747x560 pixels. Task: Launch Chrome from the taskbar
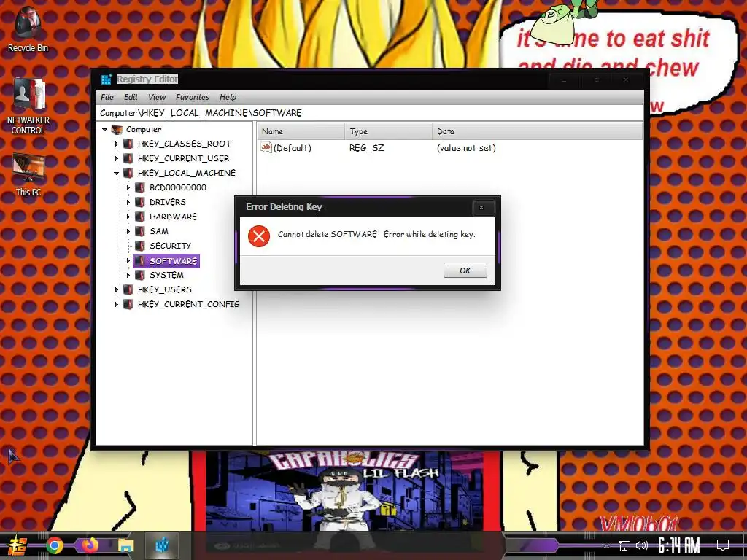pyautogui.click(x=54, y=545)
